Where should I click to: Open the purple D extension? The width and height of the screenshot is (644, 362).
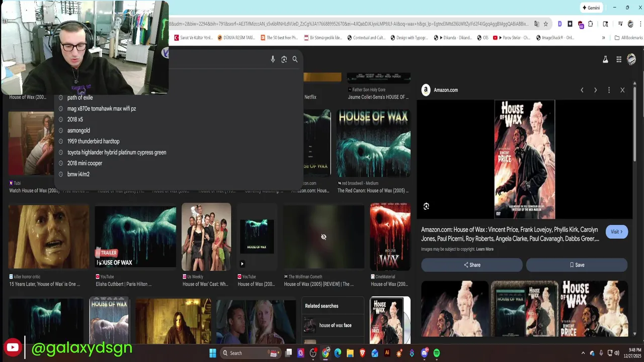tap(560, 24)
